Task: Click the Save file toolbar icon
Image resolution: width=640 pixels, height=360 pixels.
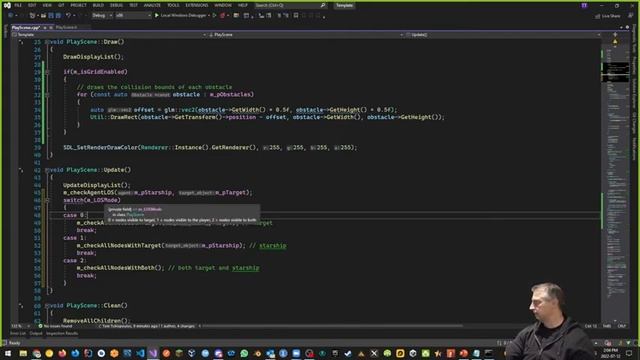Action: coord(51,16)
